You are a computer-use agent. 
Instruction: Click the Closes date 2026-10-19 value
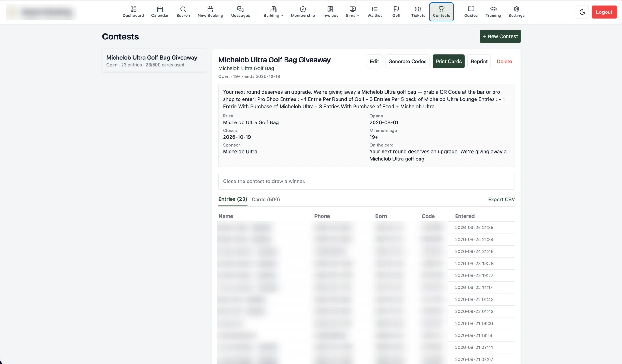(237, 137)
